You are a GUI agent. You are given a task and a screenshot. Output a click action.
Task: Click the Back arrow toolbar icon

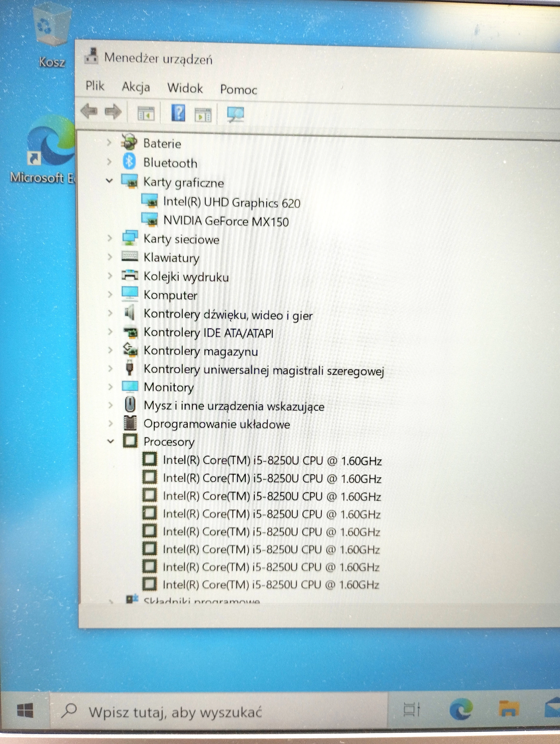pos(89,111)
